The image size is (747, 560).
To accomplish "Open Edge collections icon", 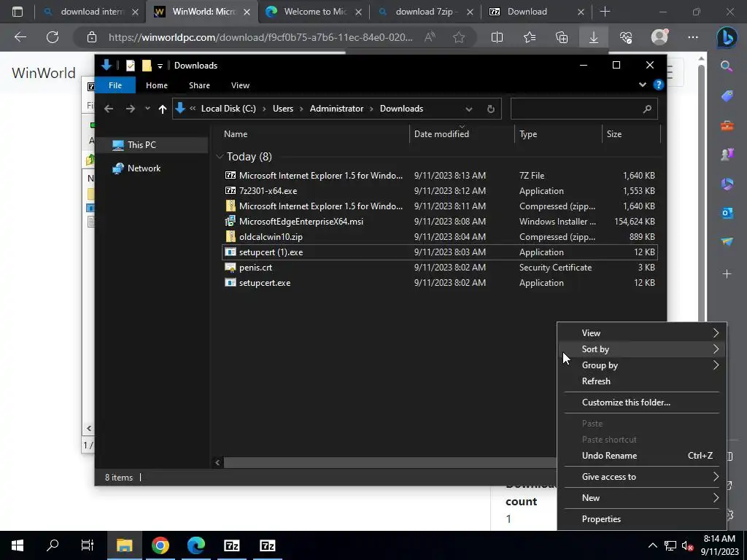I will pos(562,37).
